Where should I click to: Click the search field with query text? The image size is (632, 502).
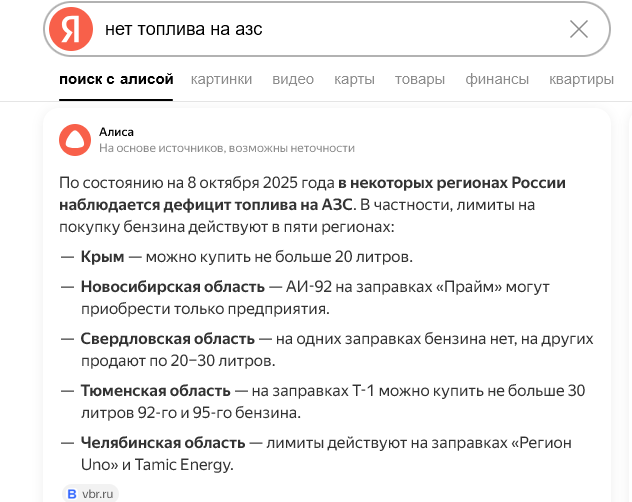tap(326, 29)
